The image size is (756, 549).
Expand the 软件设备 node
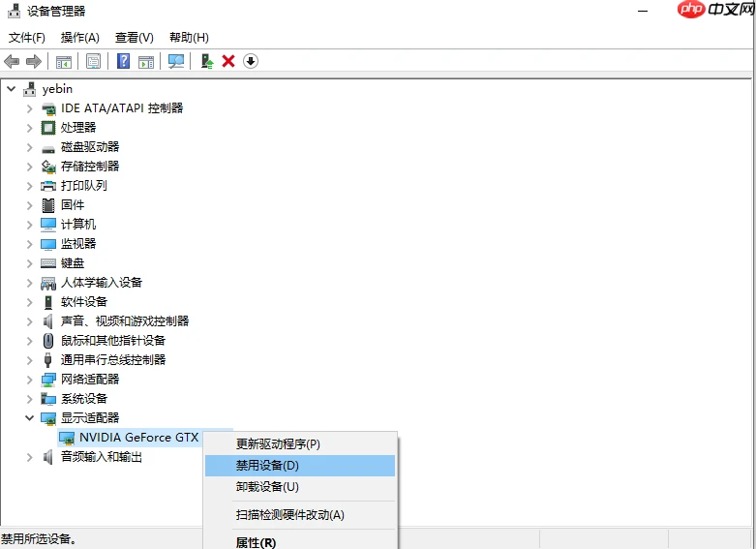click(29, 302)
